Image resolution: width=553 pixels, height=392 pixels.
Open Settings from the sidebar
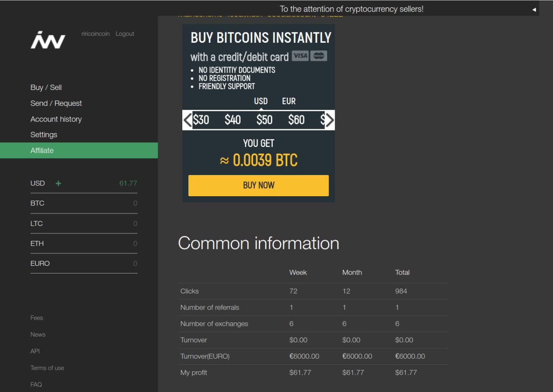[x=44, y=134]
